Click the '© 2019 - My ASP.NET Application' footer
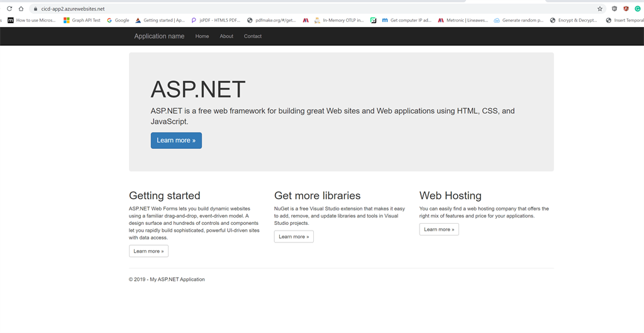Image resolution: width=644 pixels, height=333 pixels. (167, 279)
